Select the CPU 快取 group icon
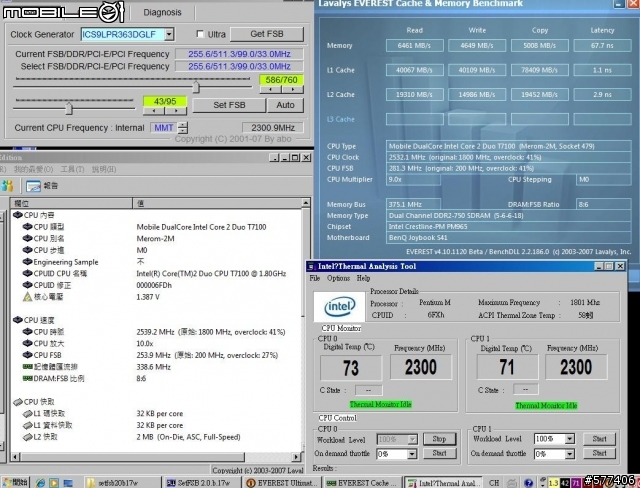 coord(18,402)
